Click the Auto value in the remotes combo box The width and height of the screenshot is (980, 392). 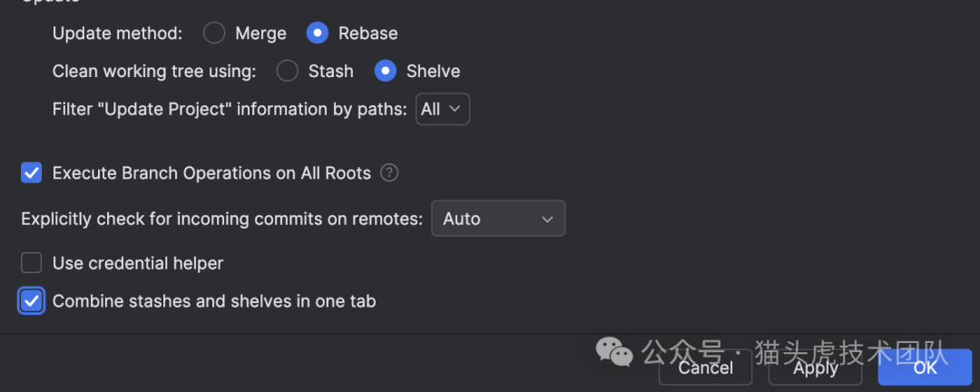click(462, 219)
